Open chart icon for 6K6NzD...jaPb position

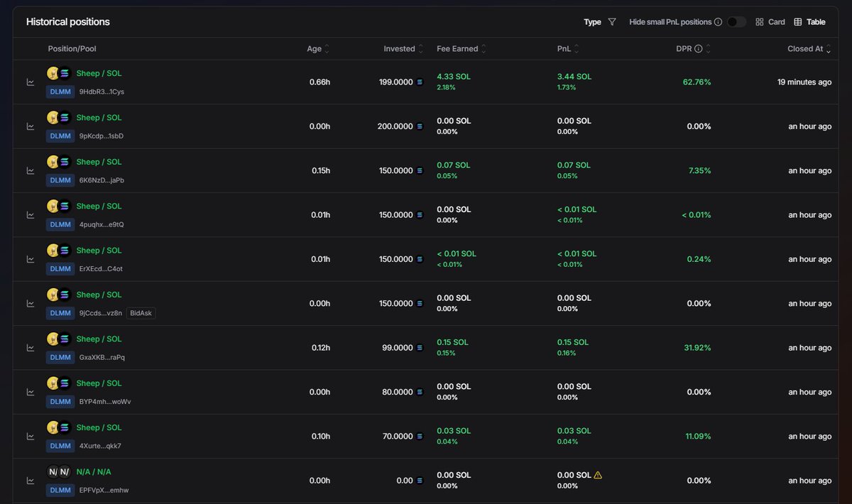[x=31, y=170]
